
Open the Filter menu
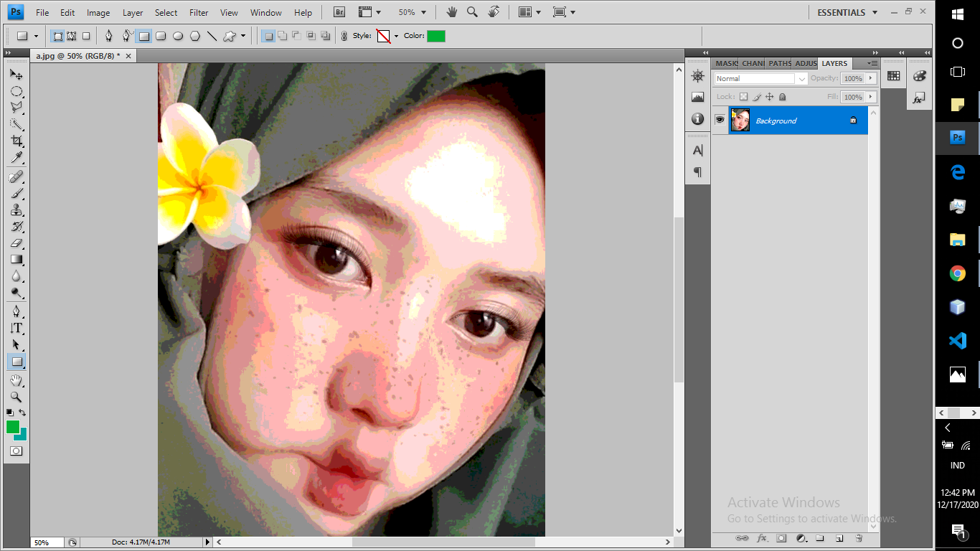(x=198, y=12)
